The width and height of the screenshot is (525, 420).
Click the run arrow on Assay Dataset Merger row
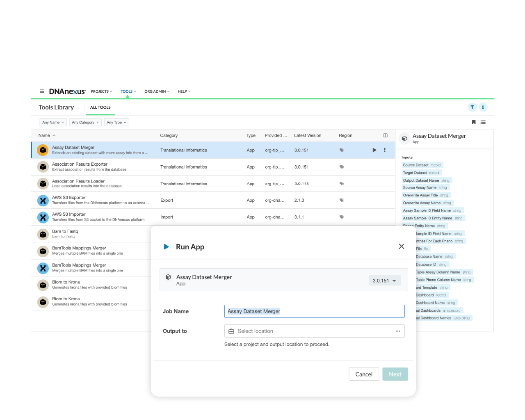click(374, 150)
